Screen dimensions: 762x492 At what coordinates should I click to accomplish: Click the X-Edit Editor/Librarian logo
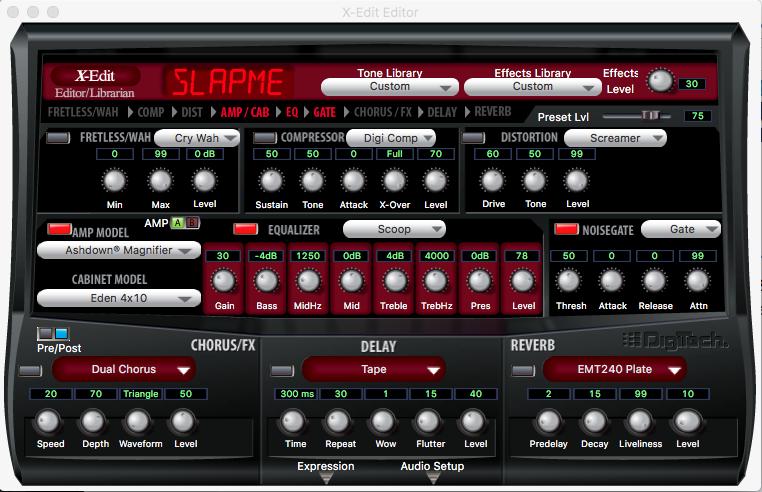coord(95,83)
